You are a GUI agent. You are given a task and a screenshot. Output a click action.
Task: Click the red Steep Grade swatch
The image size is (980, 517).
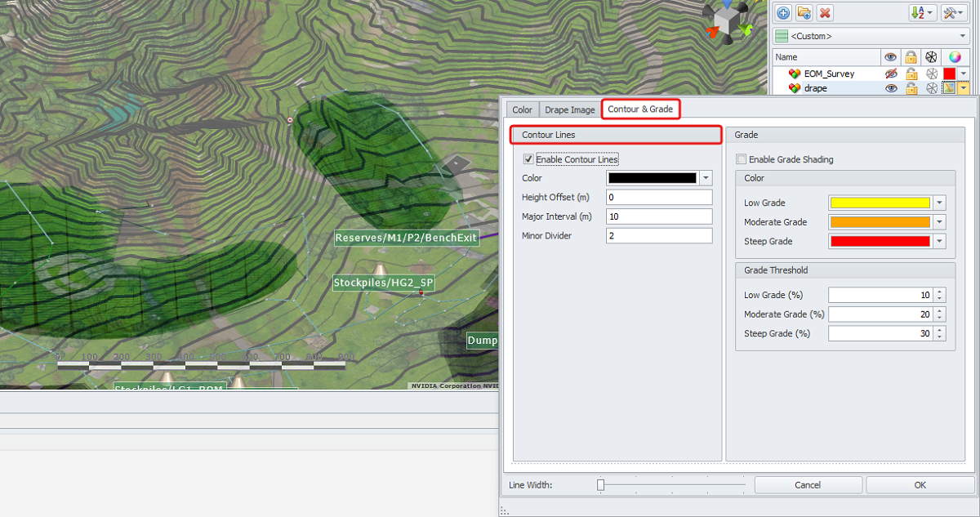(880, 242)
